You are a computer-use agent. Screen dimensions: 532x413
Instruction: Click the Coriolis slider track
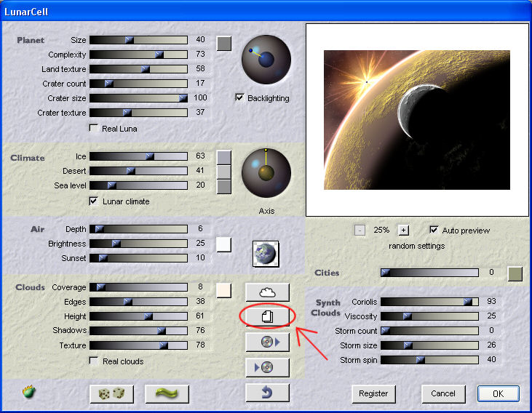pyautogui.click(x=429, y=302)
